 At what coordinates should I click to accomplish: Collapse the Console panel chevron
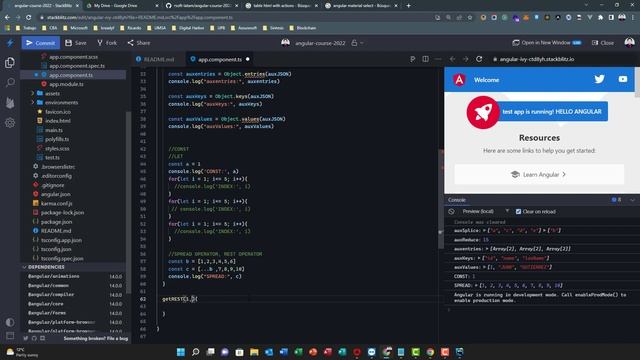click(632, 200)
